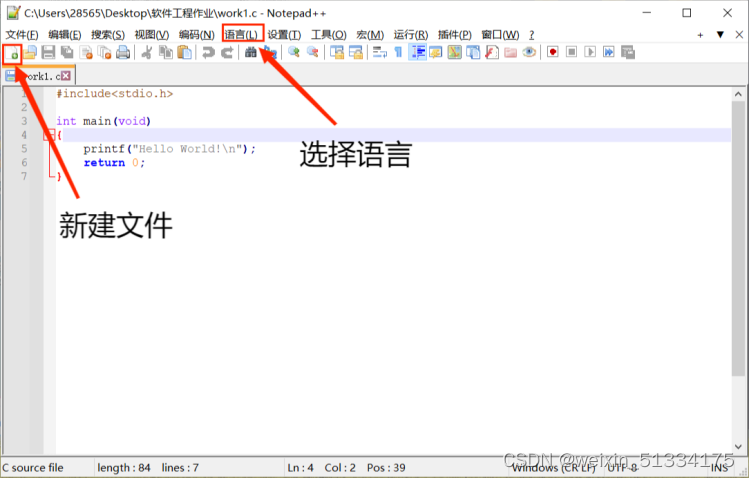Click the vertical scrollbar down arrow
Viewport: 750px width, 479px height.
click(739, 446)
